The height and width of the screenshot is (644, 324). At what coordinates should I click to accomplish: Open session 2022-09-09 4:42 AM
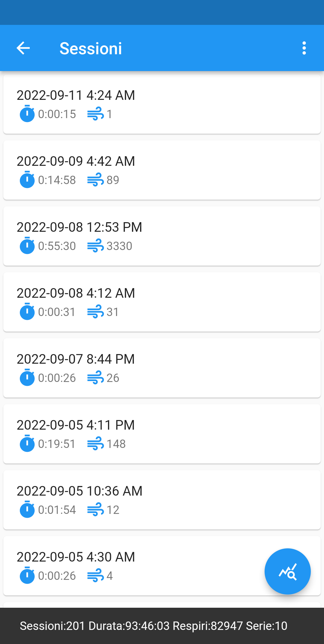coord(162,170)
